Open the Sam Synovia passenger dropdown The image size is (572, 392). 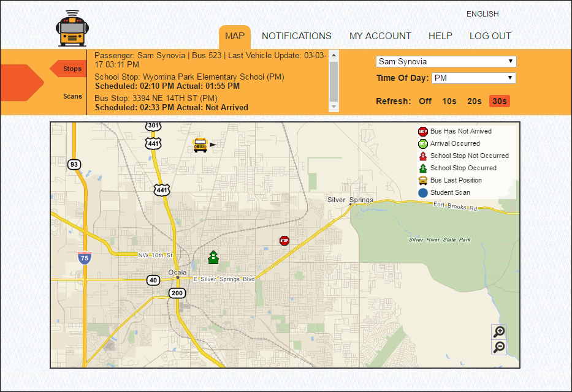click(446, 61)
